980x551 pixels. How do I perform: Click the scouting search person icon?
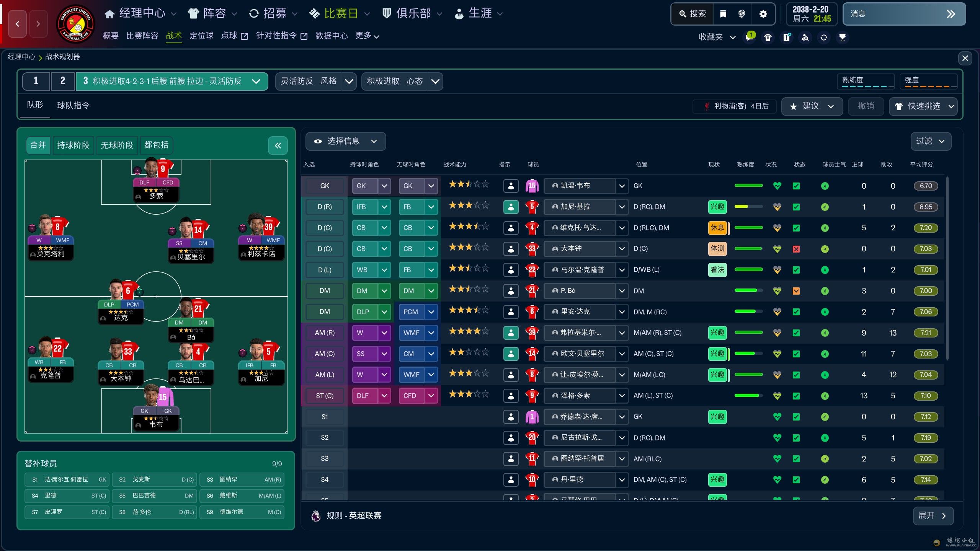805,37
